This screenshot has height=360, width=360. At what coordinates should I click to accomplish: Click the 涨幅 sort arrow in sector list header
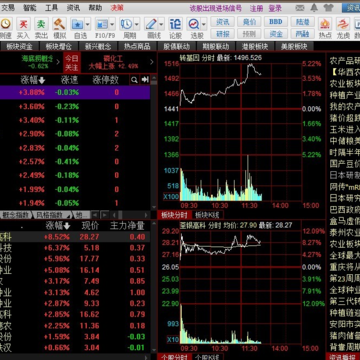tap(42, 80)
